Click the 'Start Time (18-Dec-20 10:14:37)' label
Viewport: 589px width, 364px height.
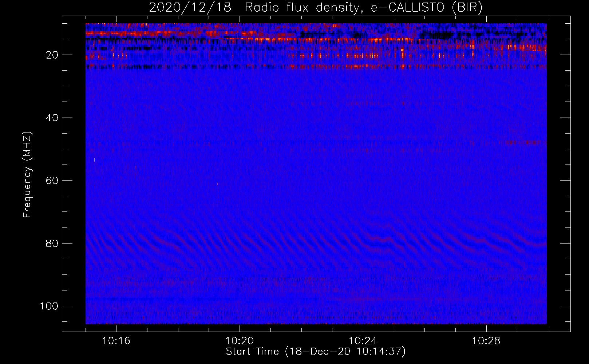coord(316,352)
